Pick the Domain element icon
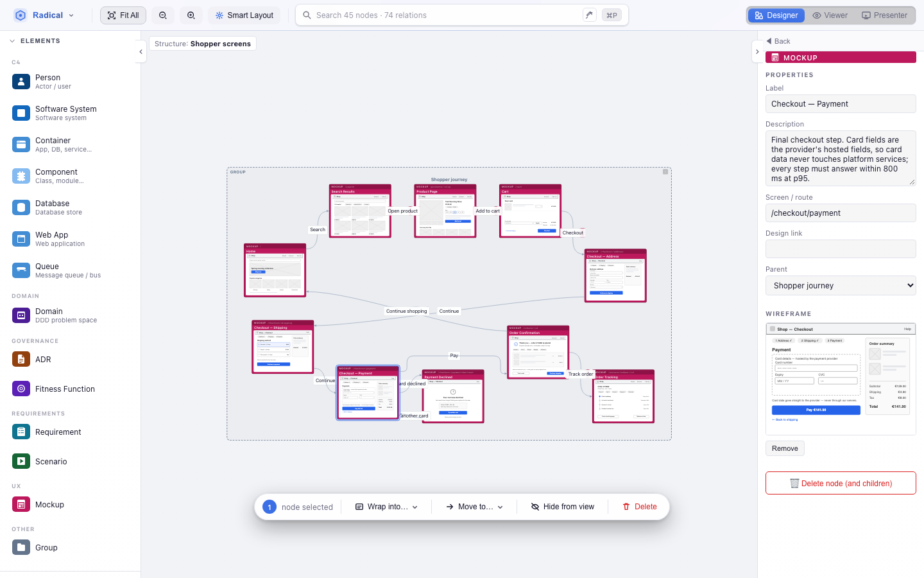This screenshot has width=924, height=578. click(21, 315)
